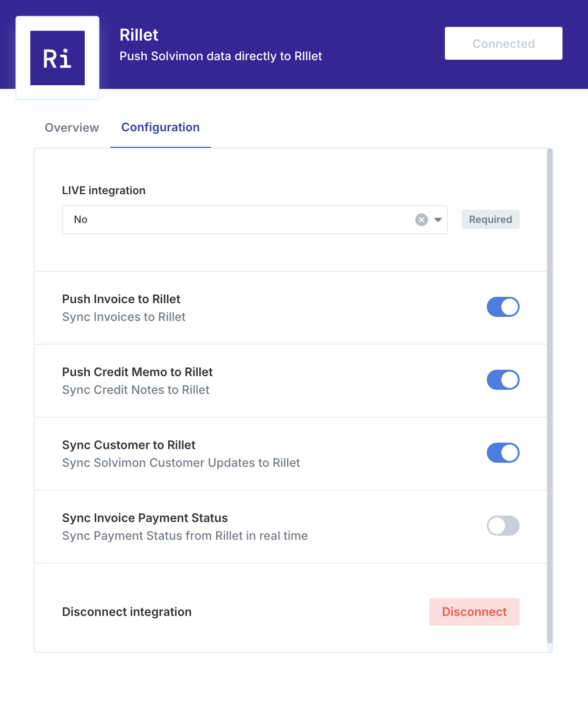The width and height of the screenshot is (588, 703).
Task: Clear the LIVE integration selection
Action: (422, 220)
